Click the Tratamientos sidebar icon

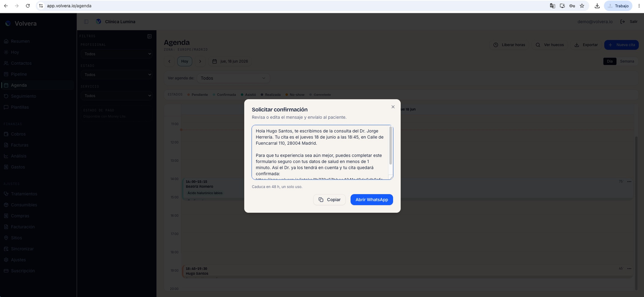pyautogui.click(x=6, y=194)
